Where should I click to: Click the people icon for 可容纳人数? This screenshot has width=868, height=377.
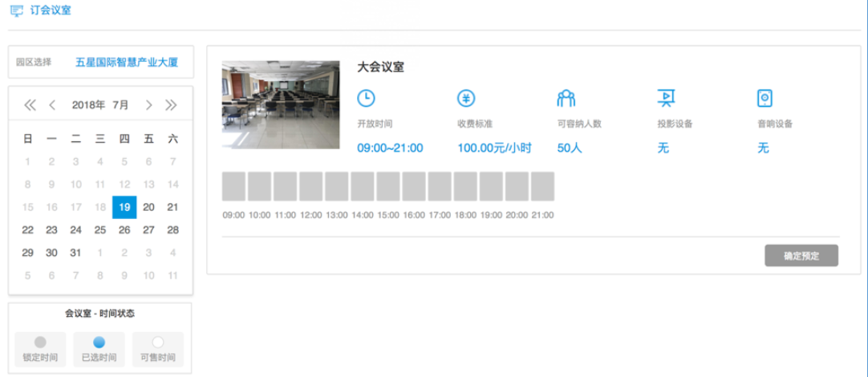566,99
